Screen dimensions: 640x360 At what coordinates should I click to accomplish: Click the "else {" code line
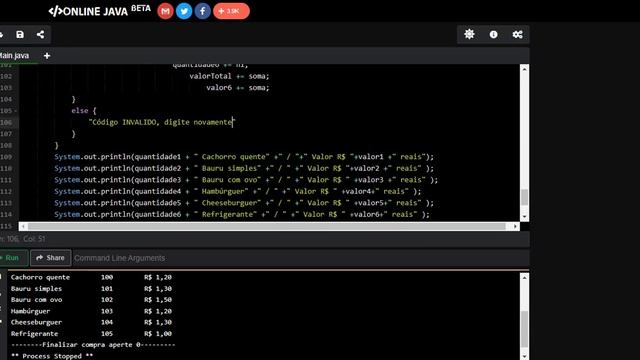click(x=84, y=111)
